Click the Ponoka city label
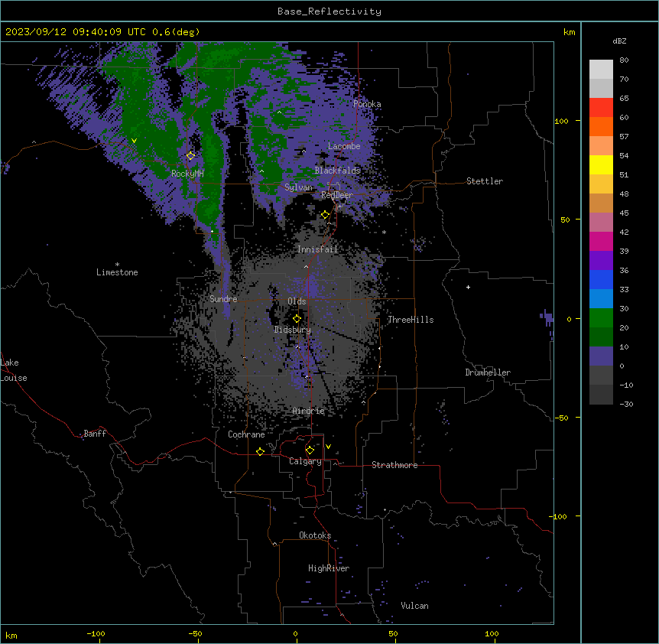Image resolution: width=659 pixels, height=644 pixels. [367, 104]
